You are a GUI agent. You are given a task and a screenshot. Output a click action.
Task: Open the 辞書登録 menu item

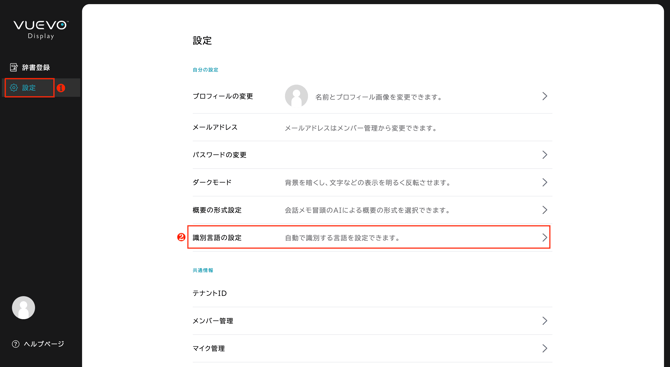36,68
